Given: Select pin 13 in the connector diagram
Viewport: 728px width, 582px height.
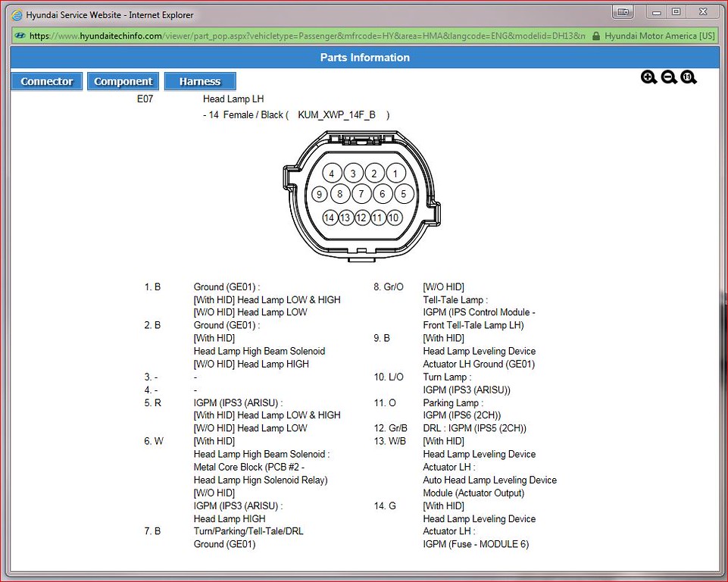Looking at the screenshot, I should click(345, 217).
